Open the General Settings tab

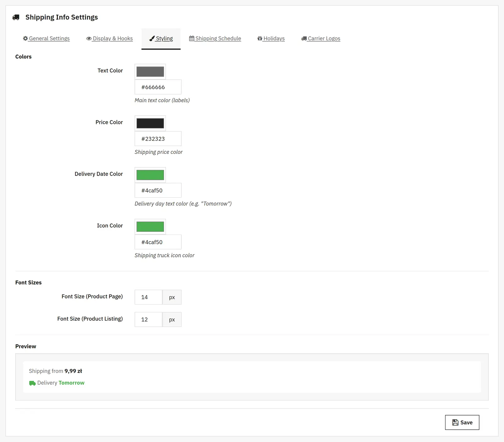pos(46,38)
